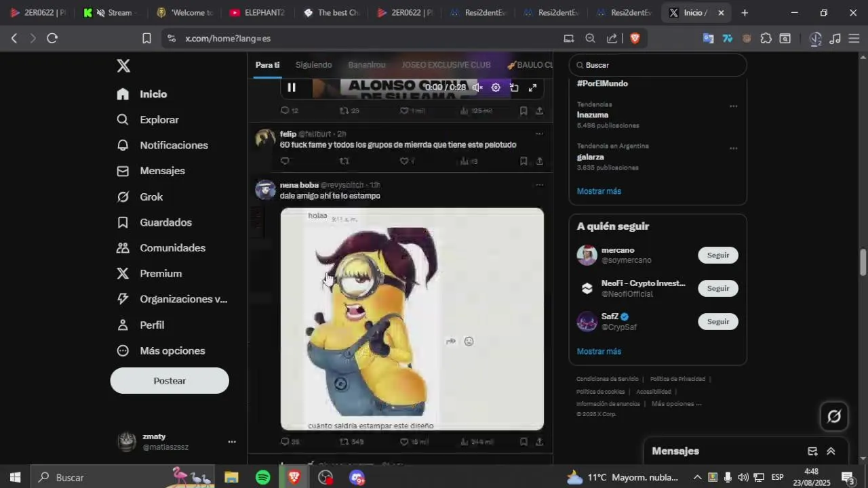Repost nena boba's post
Screen dimensions: 868x488
pyautogui.click(x=344, y=442)
